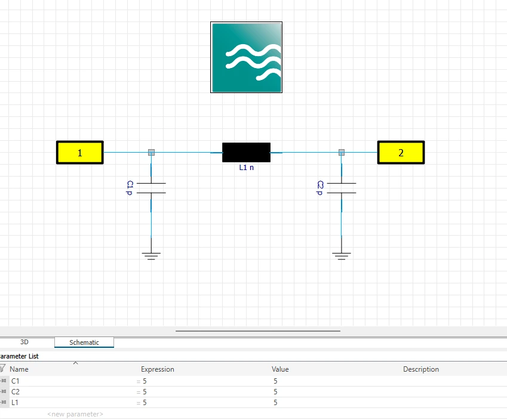The image size is (507, 420).
Task: Click the junction node above C1
Action: coord(151,153)
